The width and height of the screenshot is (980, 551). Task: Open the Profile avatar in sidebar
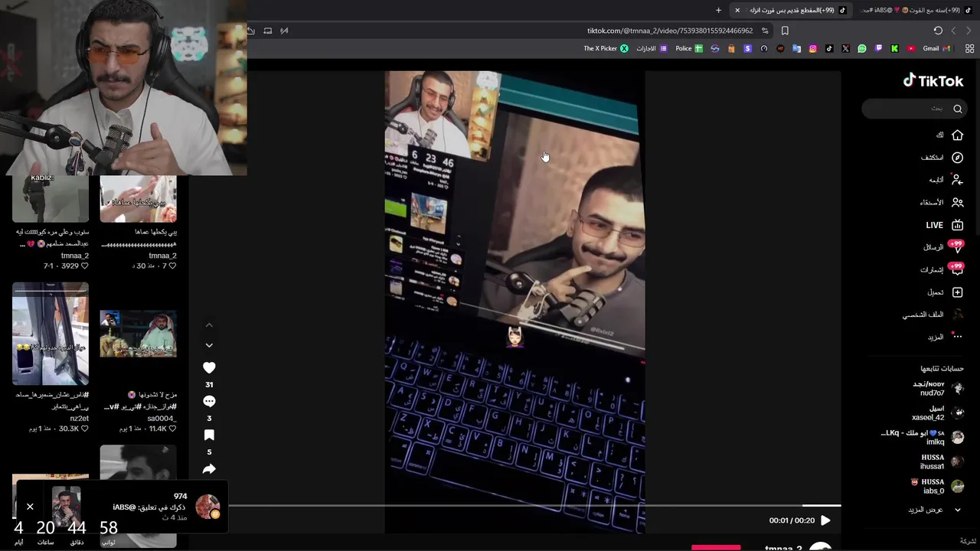pyautogui.click(x=957, y=315)
